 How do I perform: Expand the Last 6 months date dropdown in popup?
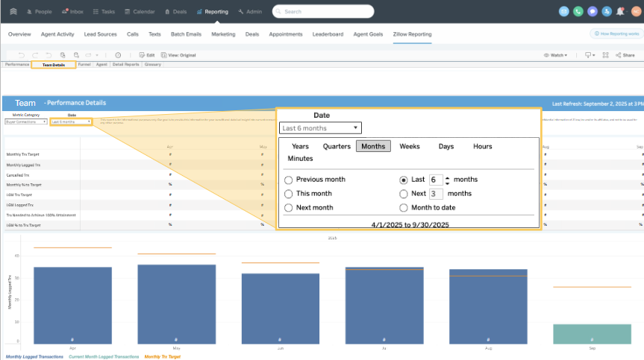(x=320, y=128)
